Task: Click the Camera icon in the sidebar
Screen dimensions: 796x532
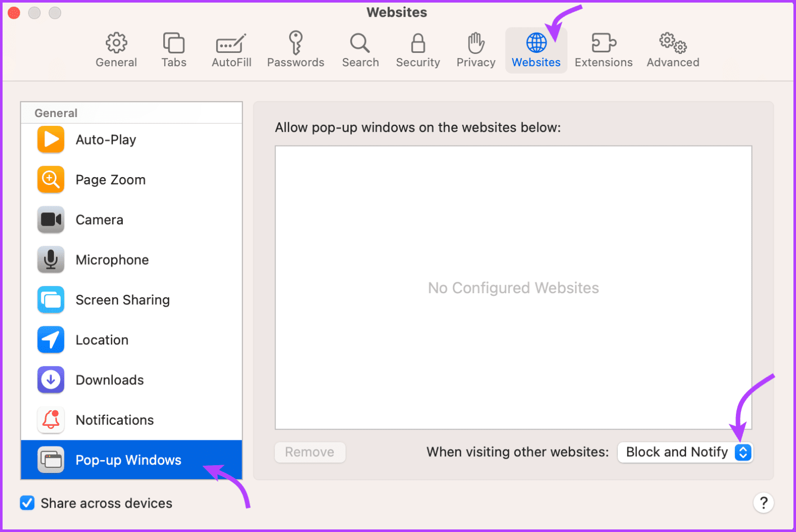Action: pos(50,219)
